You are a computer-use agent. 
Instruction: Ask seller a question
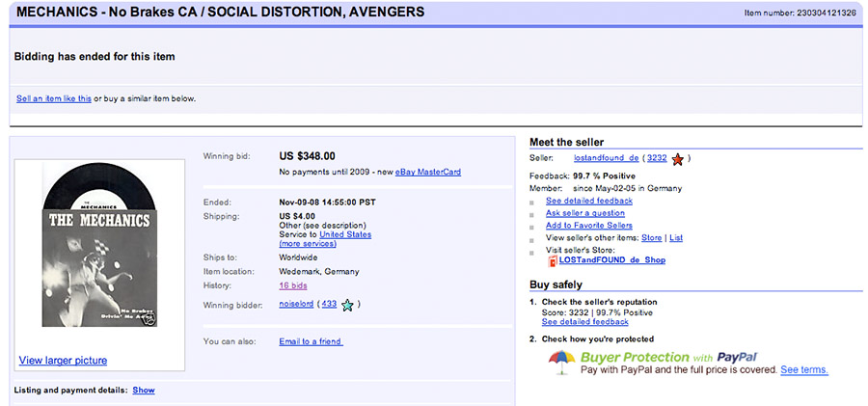[584, 213]
